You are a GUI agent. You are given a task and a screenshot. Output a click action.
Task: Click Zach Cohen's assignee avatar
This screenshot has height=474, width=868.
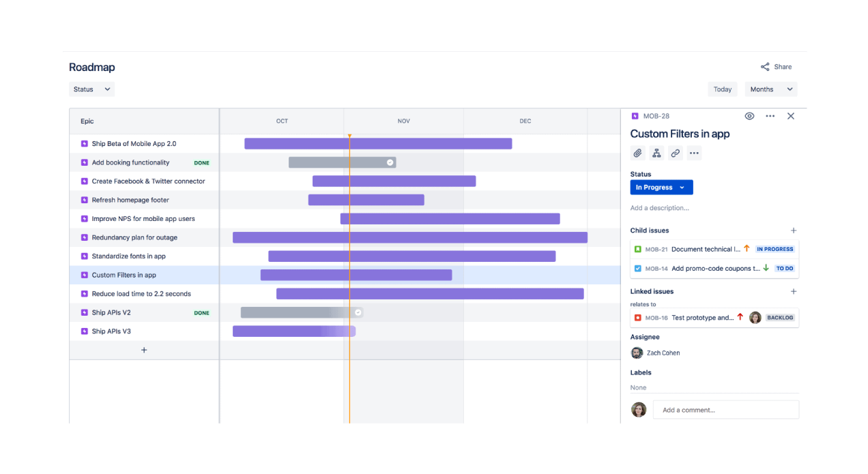pyautogui.click(x=637, y=353)
